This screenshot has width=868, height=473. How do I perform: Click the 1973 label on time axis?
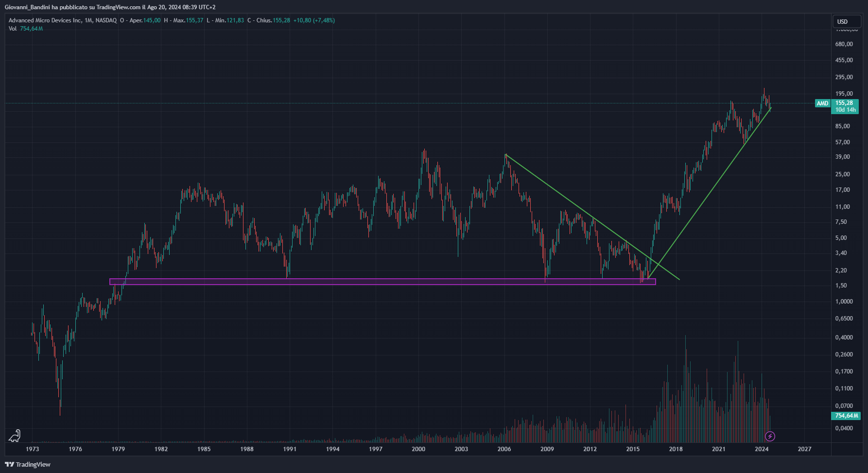(x=33, y=449)
